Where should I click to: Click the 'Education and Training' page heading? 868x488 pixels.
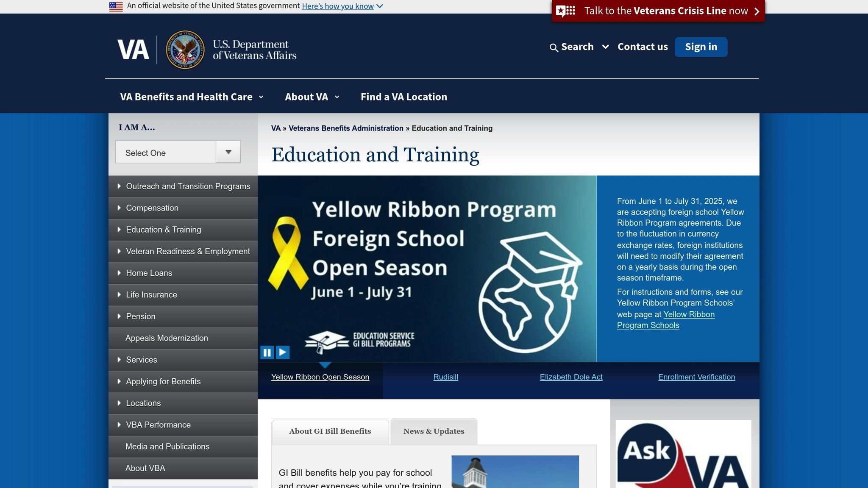[375, 155]
